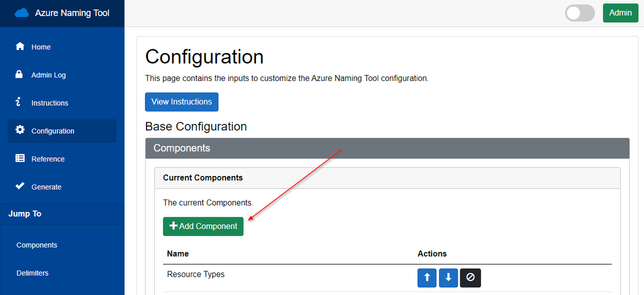644x295 pixels.
Task: Click the Admin Log padlock icon
Action: coord(19,74)
